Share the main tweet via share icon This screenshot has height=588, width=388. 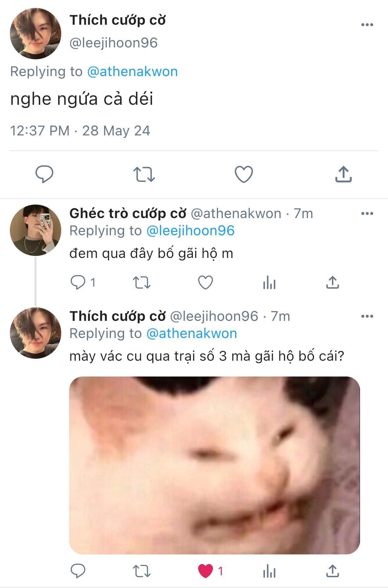[343, 174]
